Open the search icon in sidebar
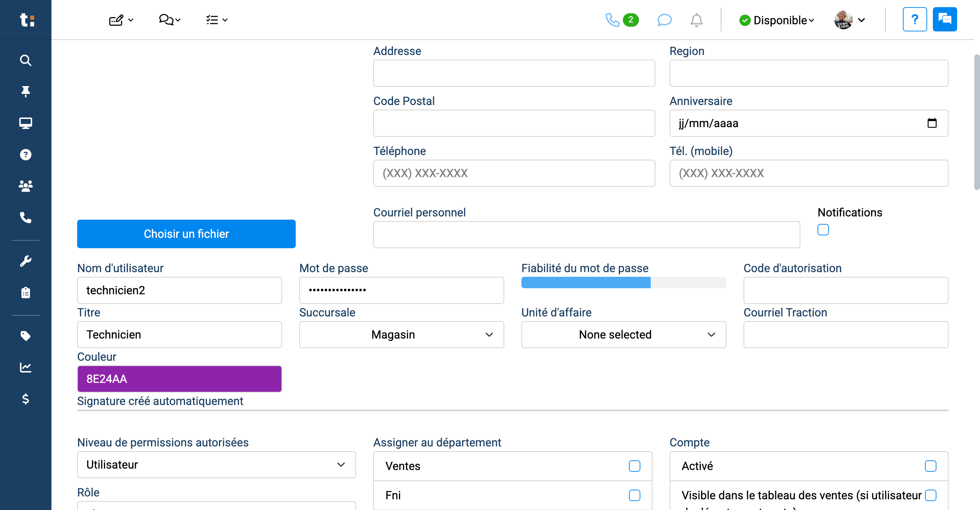Viewport: 980px width, 510px height. [x=25, y=60]
